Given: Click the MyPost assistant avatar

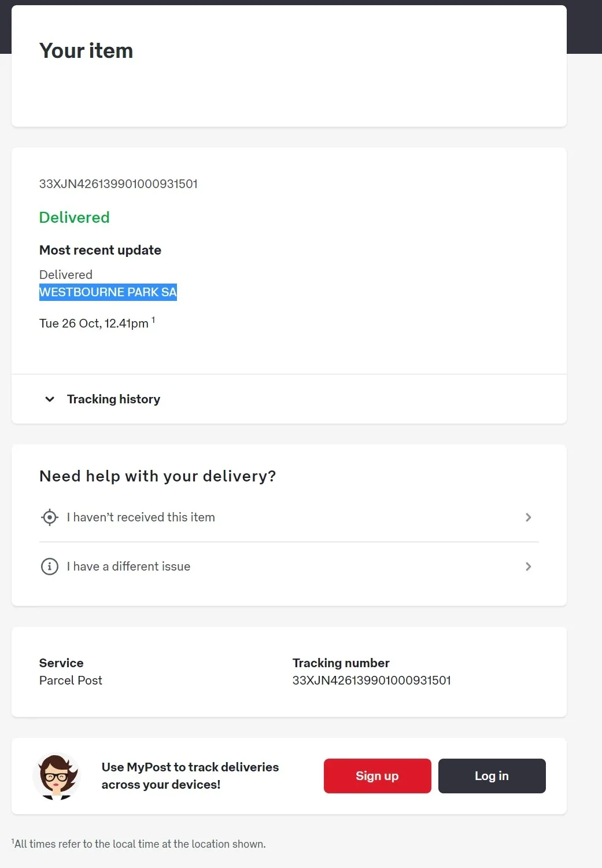Looking at the screenshot, I should pos(56,777).
